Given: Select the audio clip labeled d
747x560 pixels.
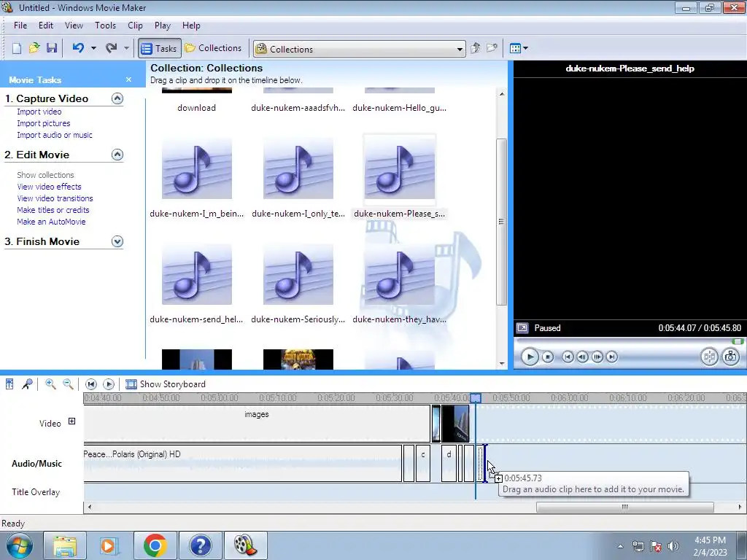Looking at the screenshot, I should point(449,463).
